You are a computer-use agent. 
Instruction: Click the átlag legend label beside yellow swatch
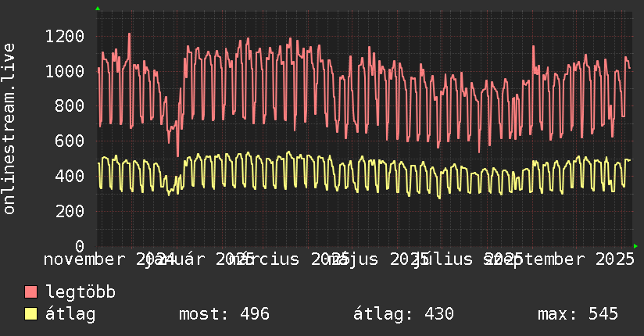tap(70, 314)
